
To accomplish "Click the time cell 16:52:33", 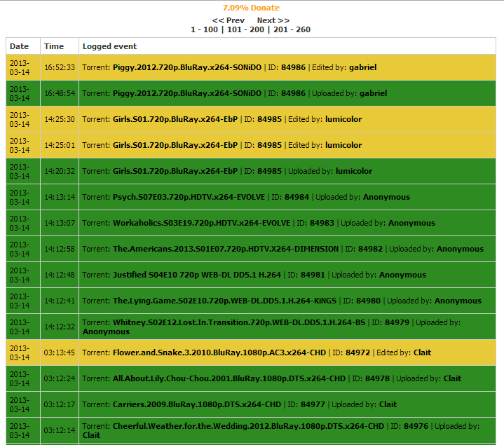I will [60, 67].
